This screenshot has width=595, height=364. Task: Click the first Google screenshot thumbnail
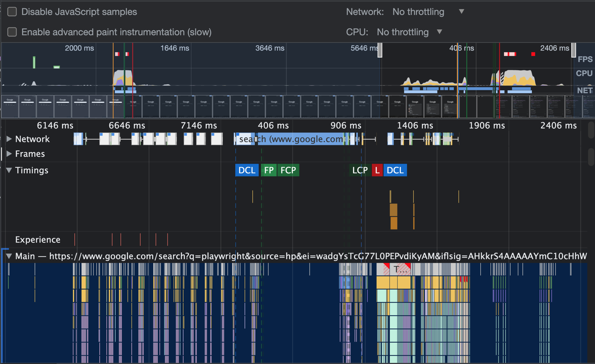pyautogui.click(x=10, y=106)
